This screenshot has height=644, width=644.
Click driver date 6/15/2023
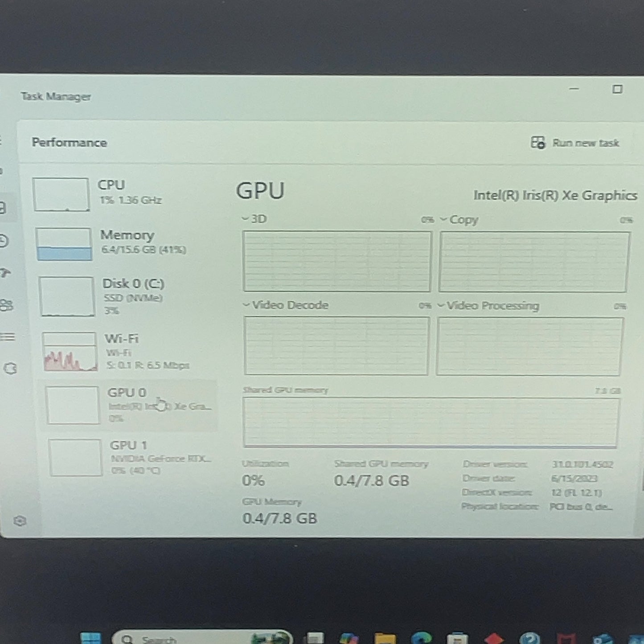(x=574, y=479)
